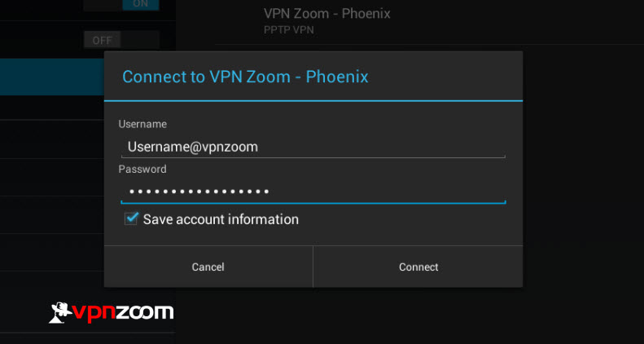Click the Connect to VPN Zoom - Phoenix title
Image resolution: width=644 pixels, height=344 pixels.
click(x=245, y=77)
